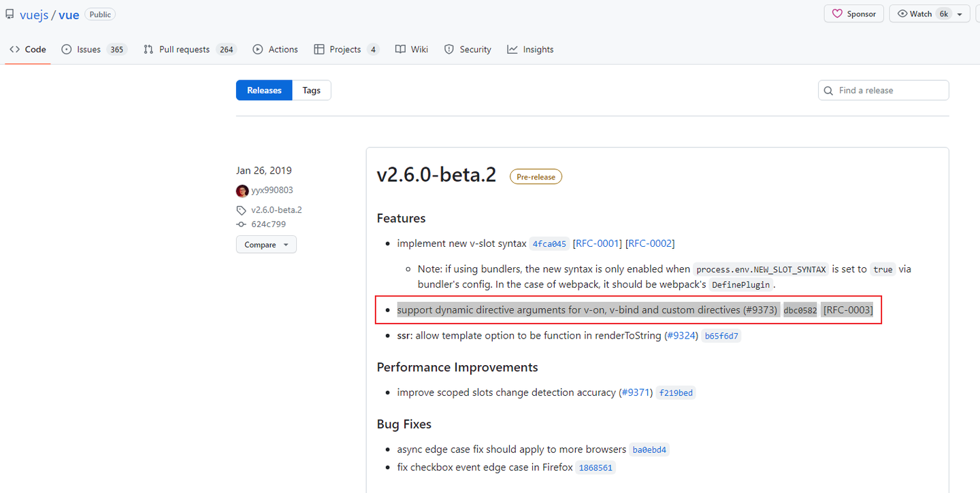The height and width of the screenshot is (493, 980).
Task: Open commit 624c799 link
Action: coord(268,224)
